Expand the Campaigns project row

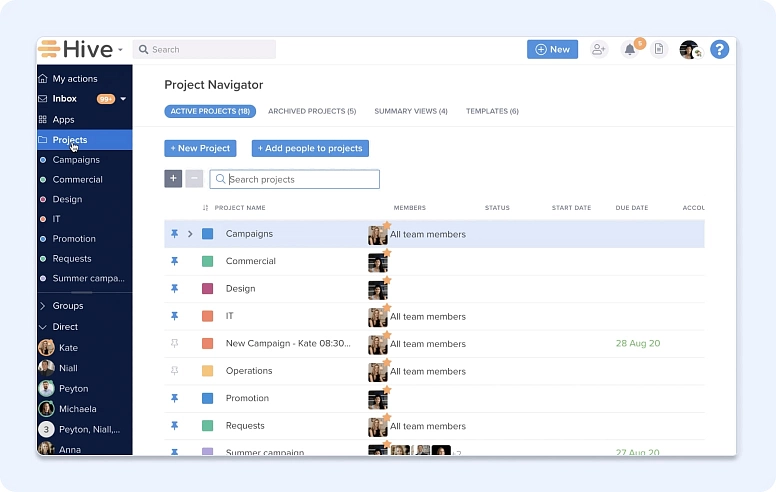[x=190, y=234]
